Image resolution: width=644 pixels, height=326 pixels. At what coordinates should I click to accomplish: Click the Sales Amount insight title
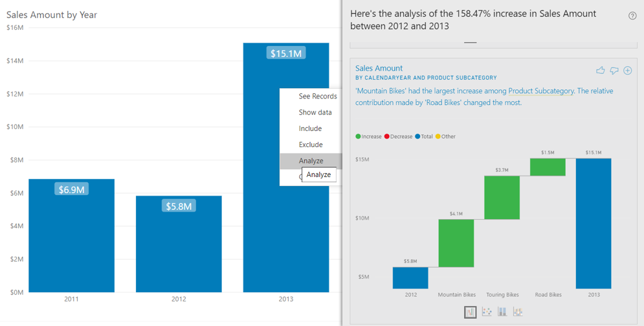point(379,68)
